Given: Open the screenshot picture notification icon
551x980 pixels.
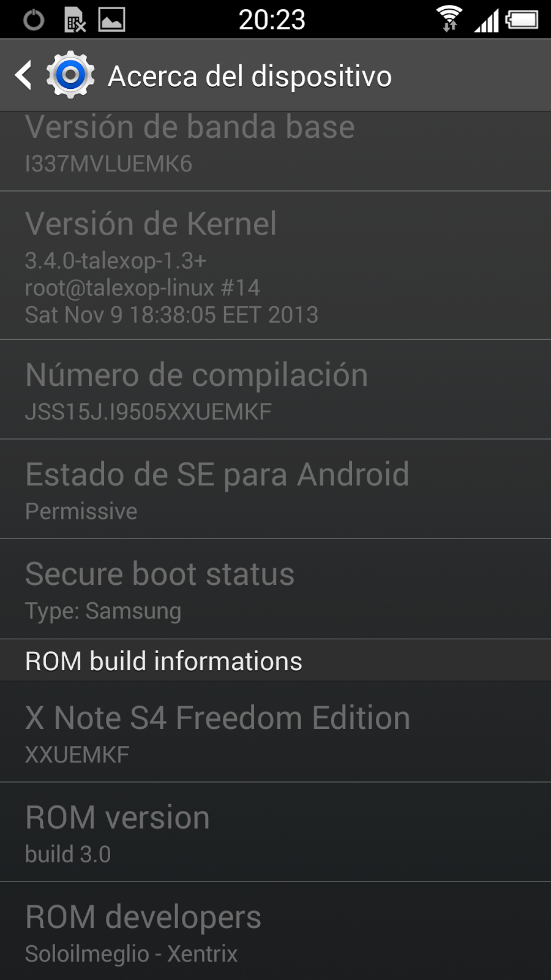Looking at the screenshot, I should coord(112,20).
